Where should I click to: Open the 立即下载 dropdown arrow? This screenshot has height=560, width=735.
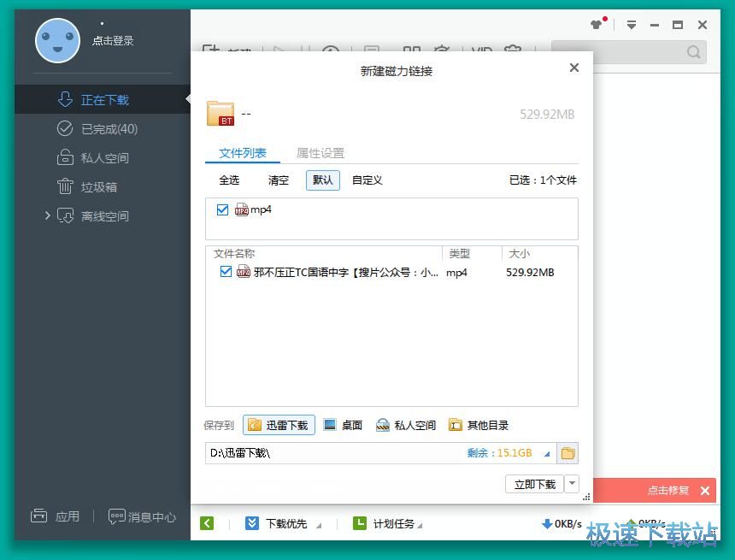[x=572, y=484]
